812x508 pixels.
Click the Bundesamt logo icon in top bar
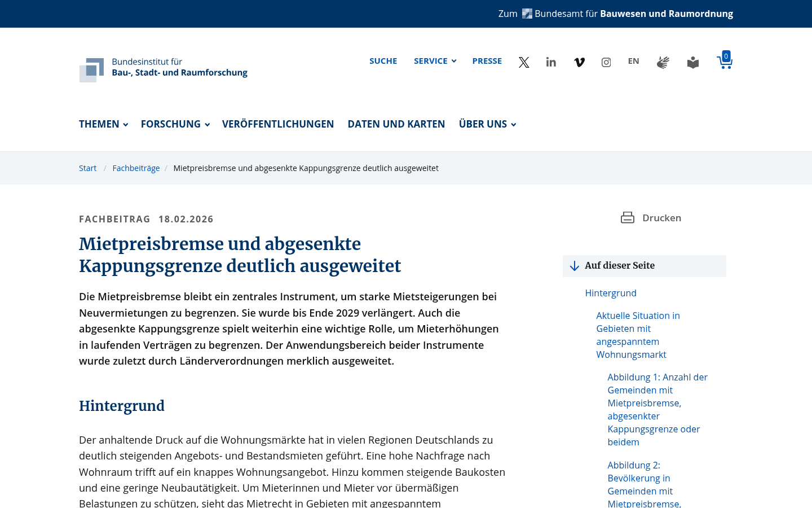527,14
